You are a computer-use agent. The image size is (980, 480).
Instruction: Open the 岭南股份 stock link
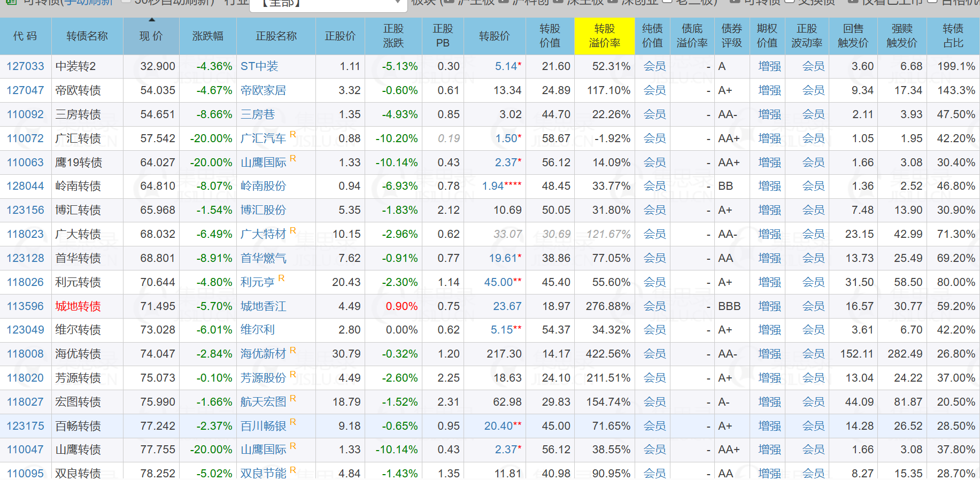(263, 186)
